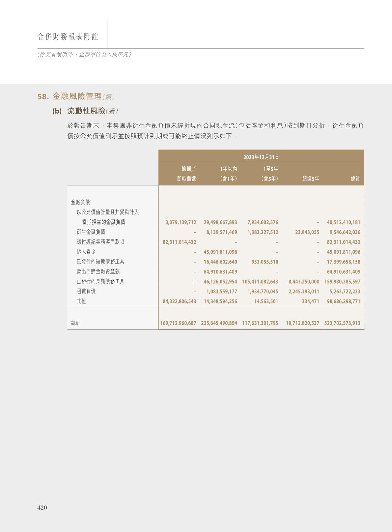Click subsection heading (b) 流動性風險
The width and height of the screenshot is (392, 532).
pos(85,111)
